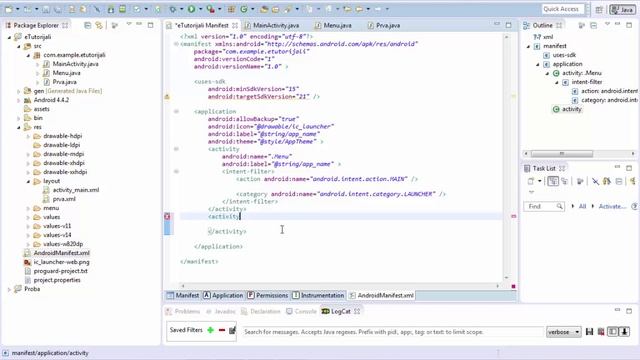
Task: Click the Outline horizontal scrollbar
Action: [562, 154]
